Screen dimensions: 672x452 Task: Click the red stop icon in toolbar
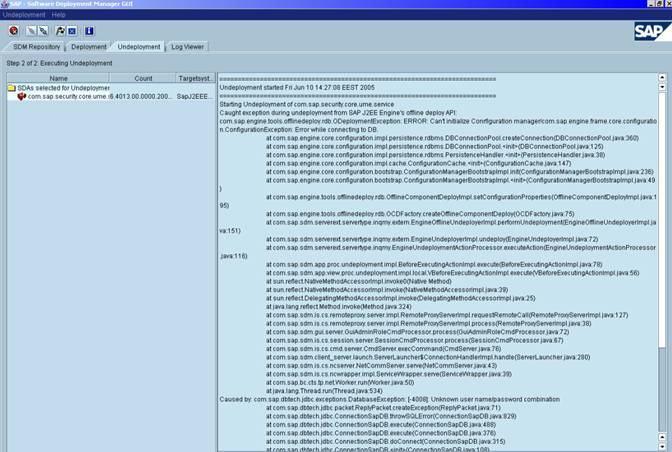point(13,30)
